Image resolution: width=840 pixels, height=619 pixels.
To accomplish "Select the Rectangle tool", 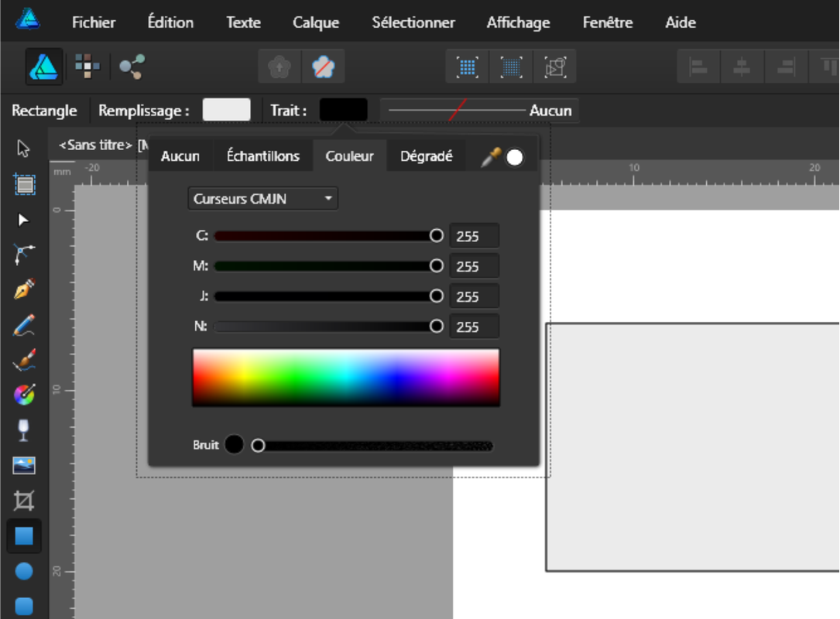I will [24, 535].
